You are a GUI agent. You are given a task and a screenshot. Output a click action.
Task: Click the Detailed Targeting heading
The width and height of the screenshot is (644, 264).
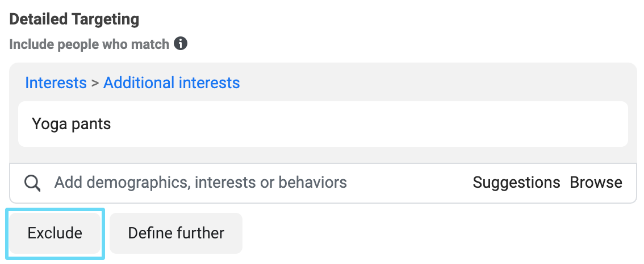pos(74,19)
